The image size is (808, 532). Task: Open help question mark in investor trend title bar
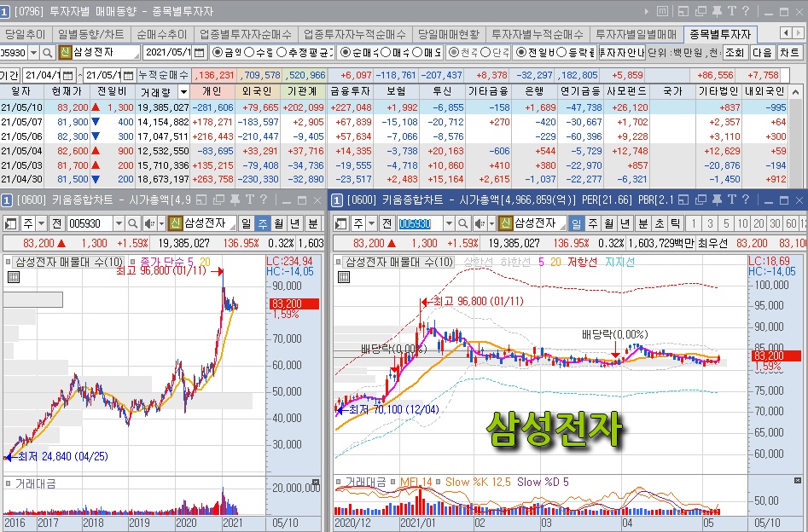[x=745, y=11]
